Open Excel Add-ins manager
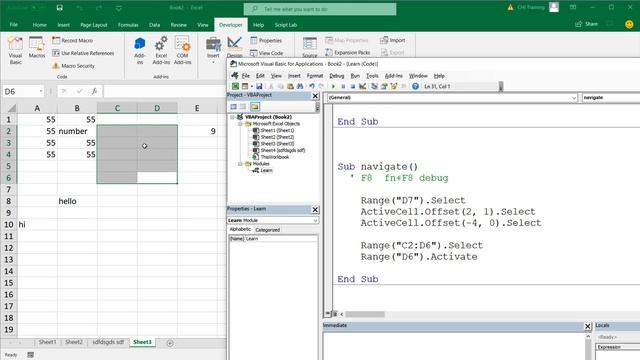Image resolution: width=640 pixels, height=360 pixels. (x=161, y=51)
